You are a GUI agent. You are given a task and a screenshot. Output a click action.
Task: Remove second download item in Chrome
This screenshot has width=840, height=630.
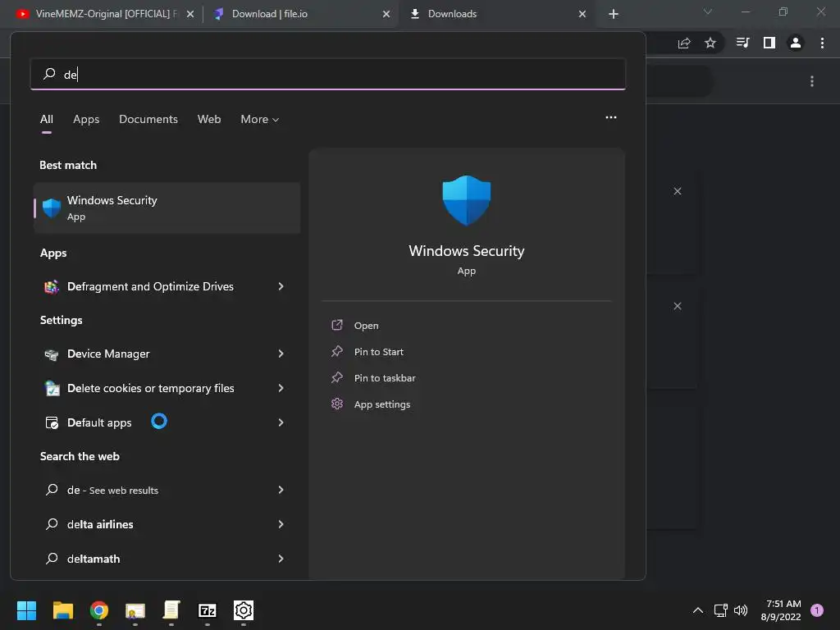tap(678, 306)
